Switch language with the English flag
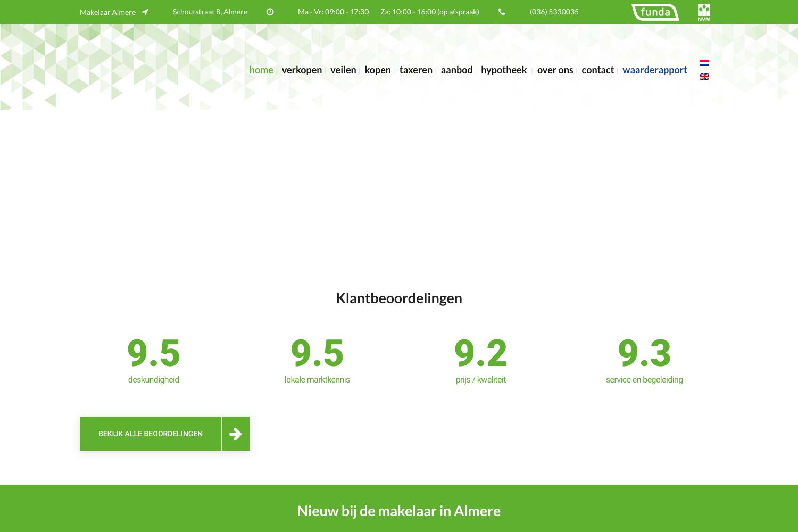The image size is (798, 532). click(x=704, y=77)
